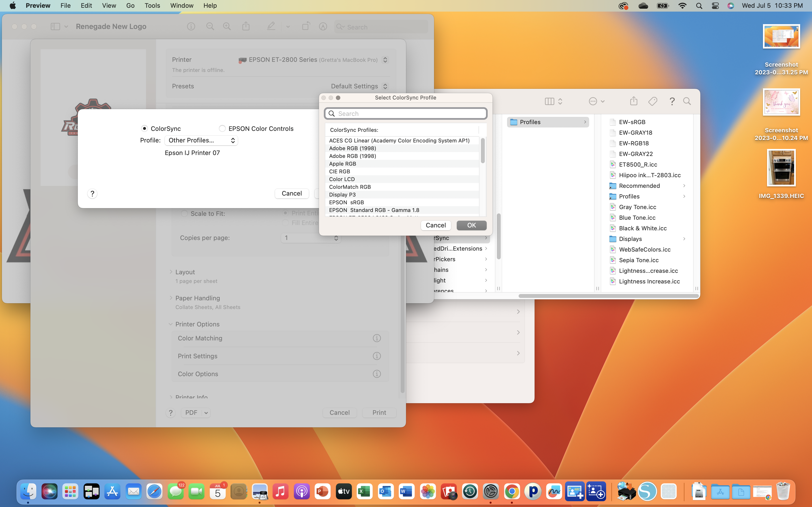812x507 pixels.
Task: Open the Other Profiles dropdown
Action: coord(201,140)
